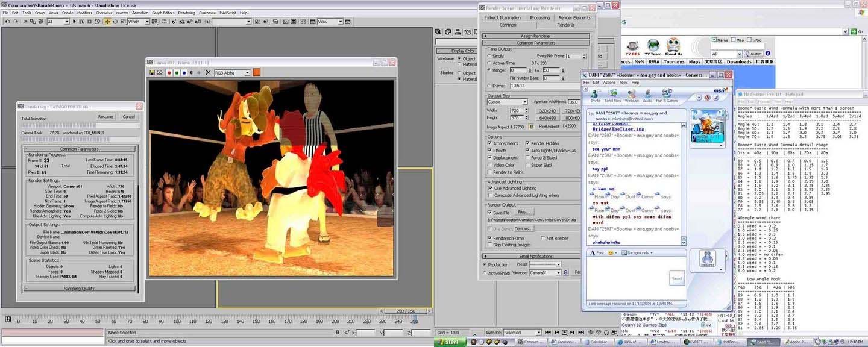
Task: Activate the Select and Rotate tool
Action: 115,22
